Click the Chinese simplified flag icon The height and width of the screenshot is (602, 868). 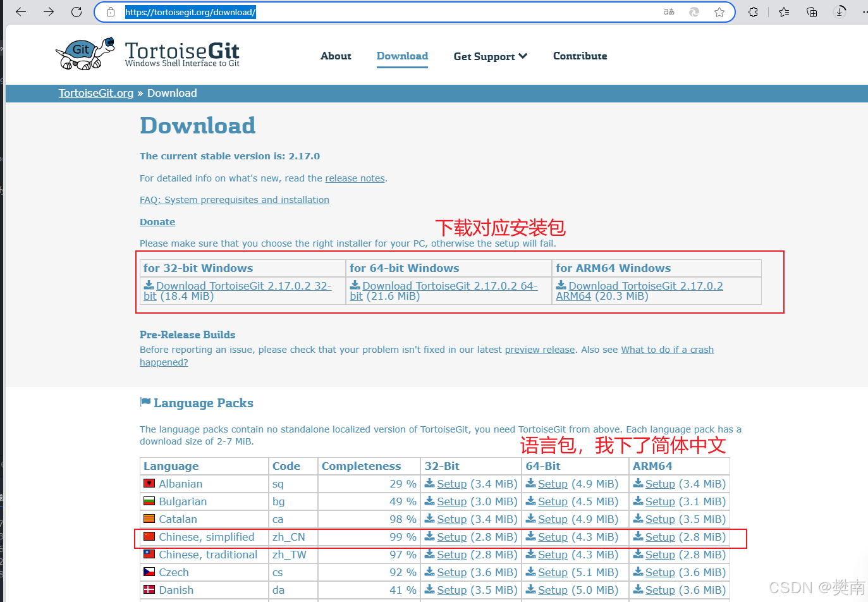[149, 536]
